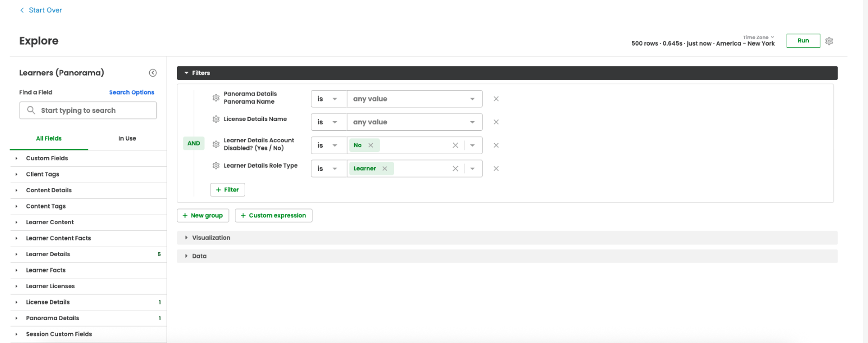Click the Start Over back link

click(x=41, y=10)
